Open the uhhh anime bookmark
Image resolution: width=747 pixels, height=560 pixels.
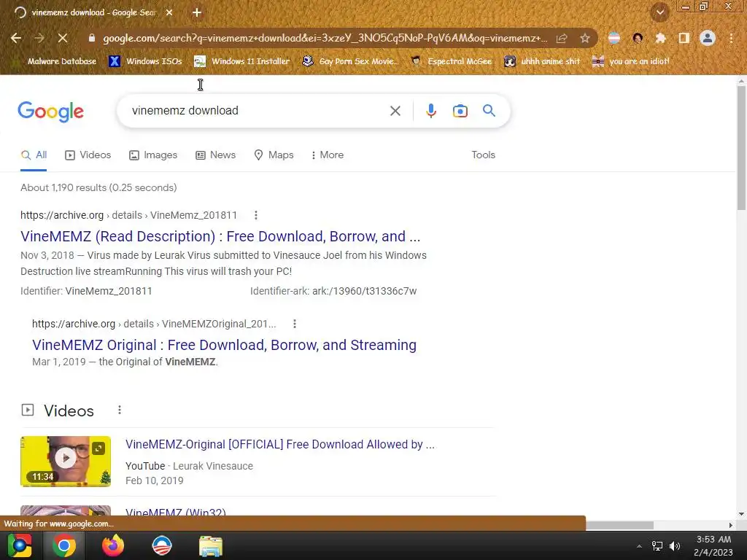click(x=542, y=61)
